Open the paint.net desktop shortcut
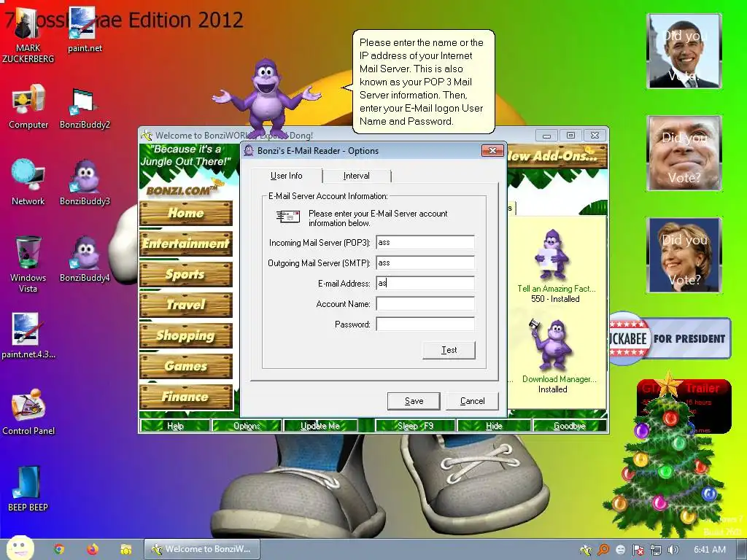 click(85, 29)
